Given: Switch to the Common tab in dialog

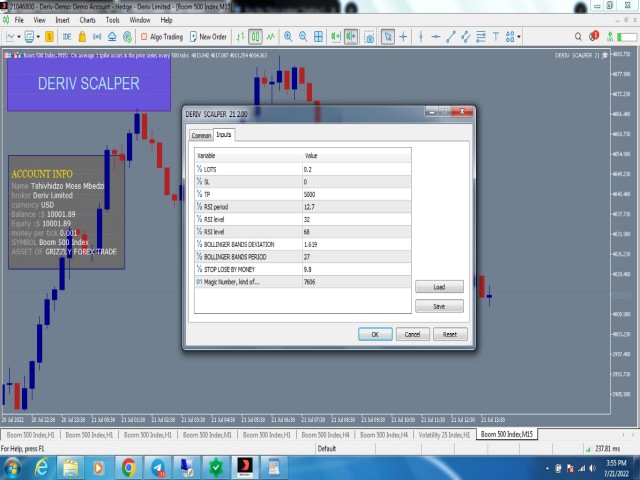Looking at the screenshot, I should (x=201, y=136).
